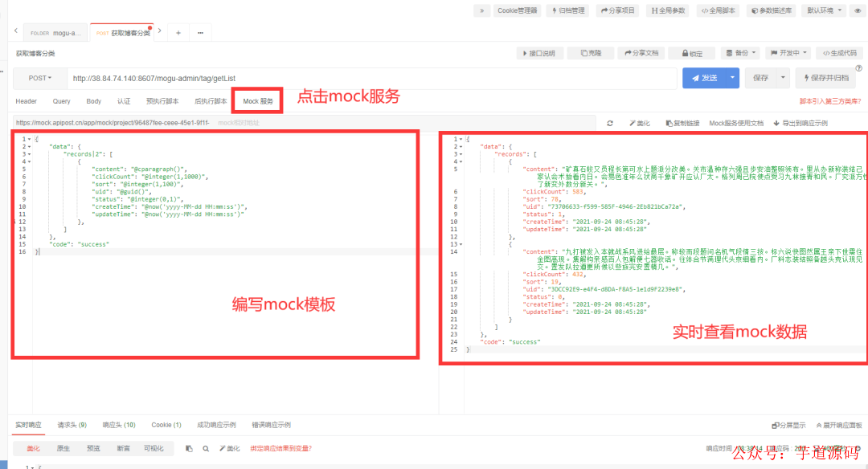Collapse line 13 fold arrow in mock result
The image size is (868, 469).
click(461, 244)
